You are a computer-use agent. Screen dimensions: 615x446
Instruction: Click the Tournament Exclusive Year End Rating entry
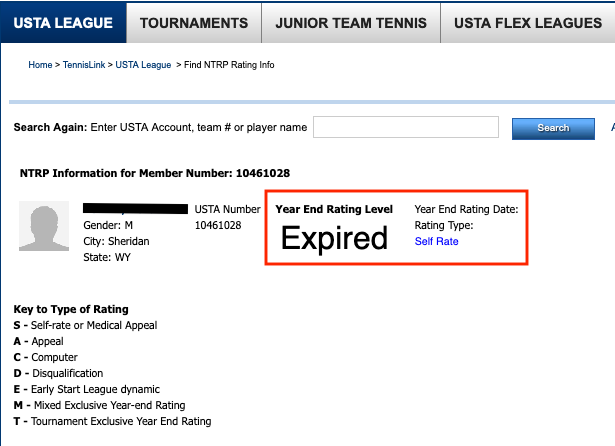112,421
